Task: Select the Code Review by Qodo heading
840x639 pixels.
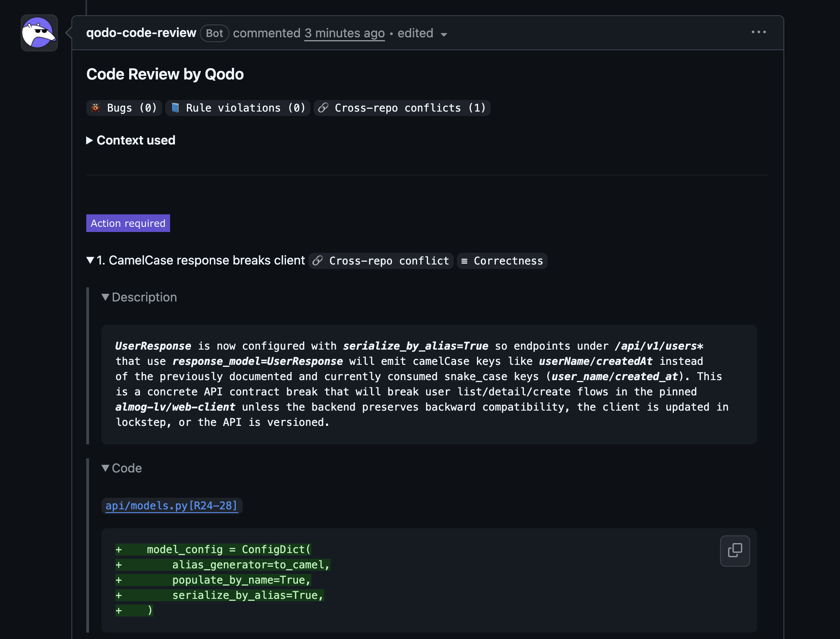Action: [165, 74]
